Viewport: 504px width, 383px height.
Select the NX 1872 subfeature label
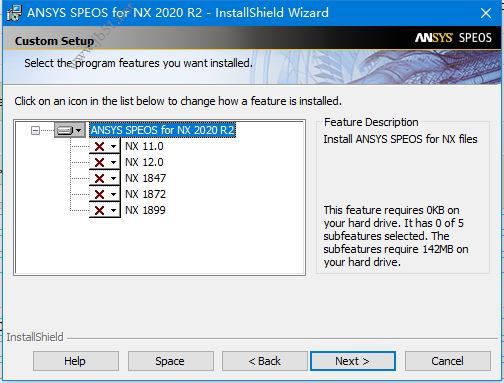(x=145, y=194)
